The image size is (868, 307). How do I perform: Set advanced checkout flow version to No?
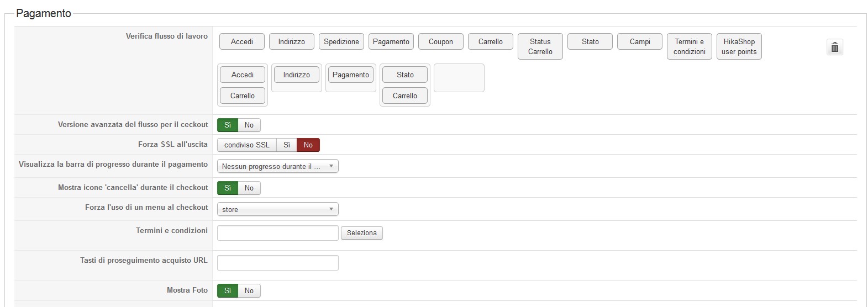(x=249, y=125)
